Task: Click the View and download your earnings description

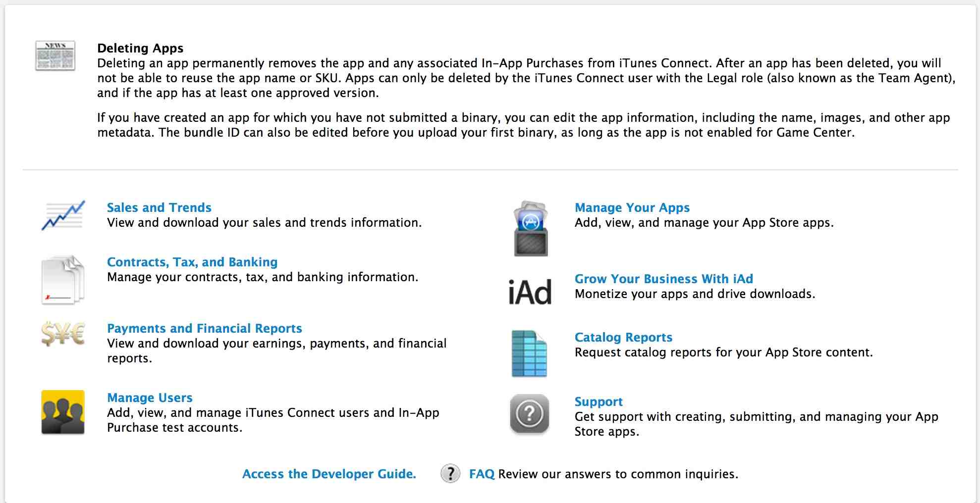Action: [x=277, y=351]
